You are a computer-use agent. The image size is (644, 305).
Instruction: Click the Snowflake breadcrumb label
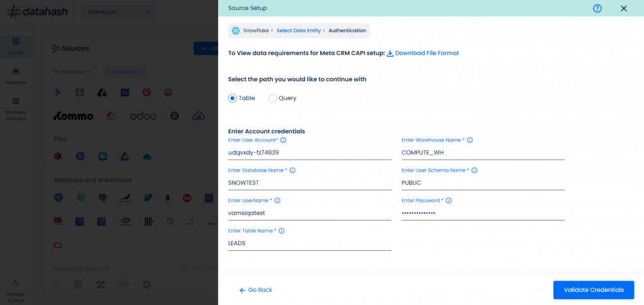point(256,30)
